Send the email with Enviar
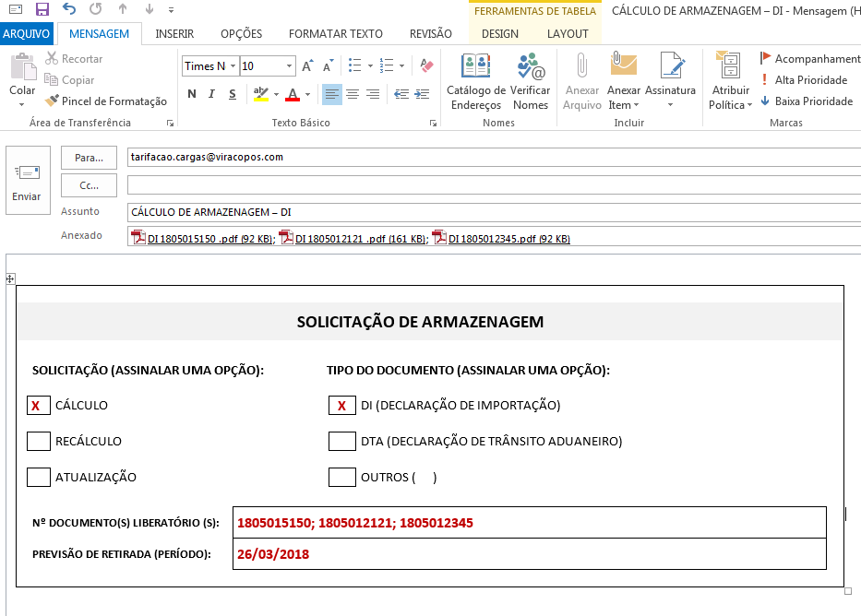This screenshot has height=616, width=861. tap(28, 181)
